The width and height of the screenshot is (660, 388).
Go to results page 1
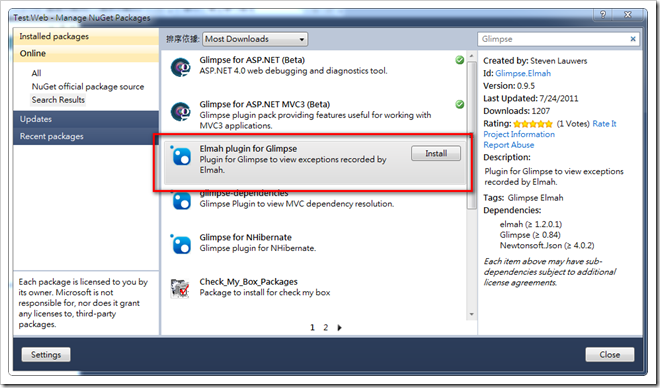312,327
